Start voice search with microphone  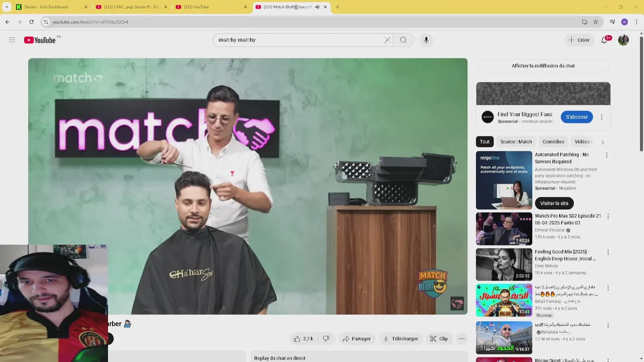tap(426, 40)
